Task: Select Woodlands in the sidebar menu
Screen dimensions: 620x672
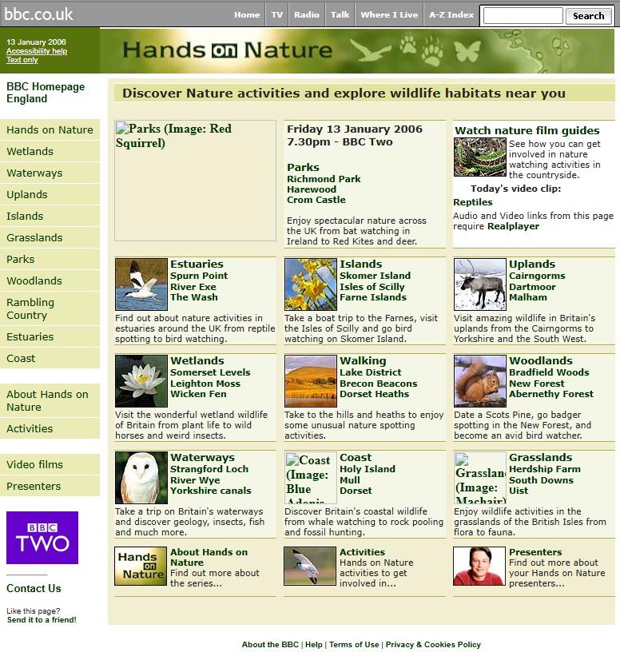Action: 50,280
